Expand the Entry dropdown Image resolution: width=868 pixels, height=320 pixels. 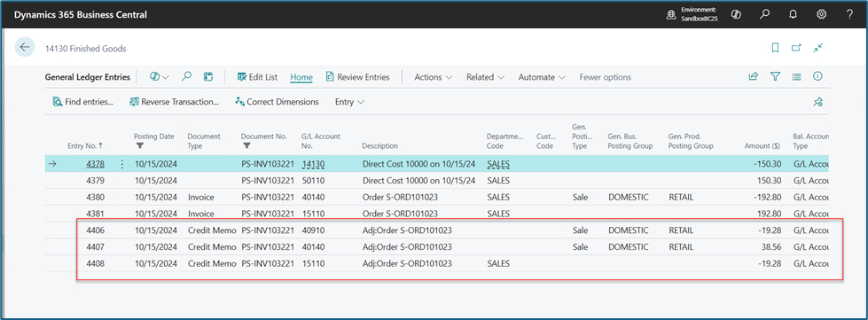click(350, 102)
